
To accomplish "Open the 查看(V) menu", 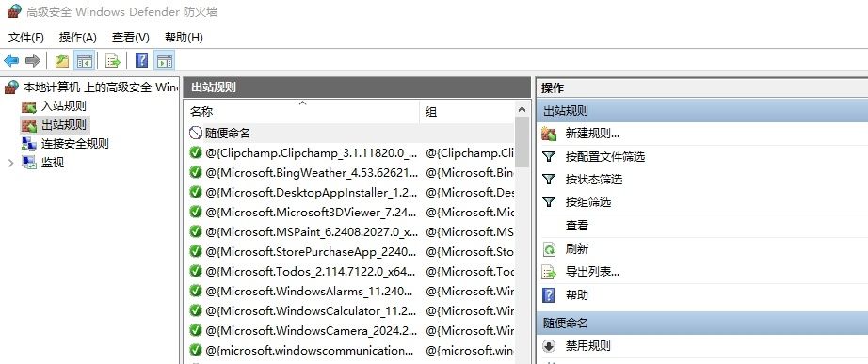I will tap(131, 38).
